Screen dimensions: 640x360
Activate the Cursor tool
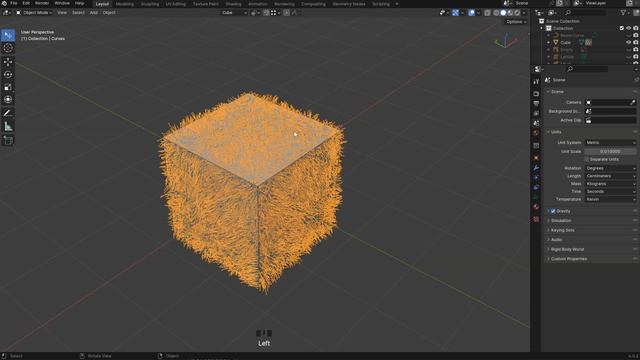8,48
